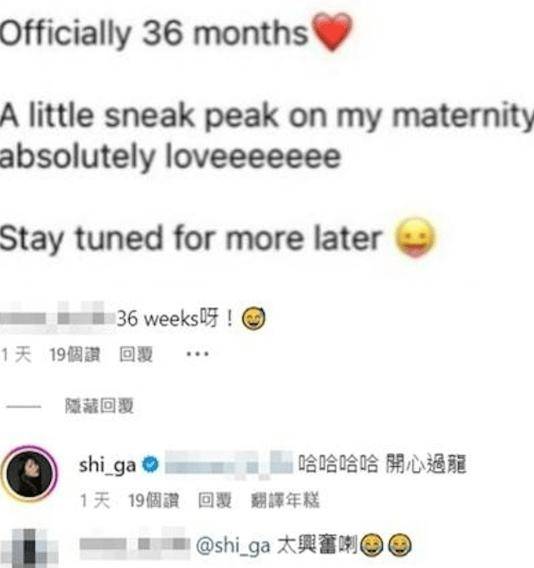Click the red heart emoji in caption

tap(332, 31)
